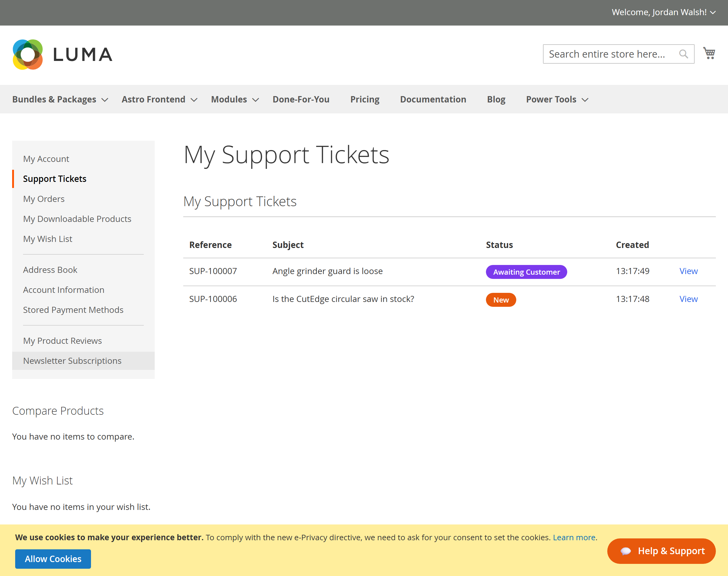The height and width of the screenshot is (576, 728).
Task: Expand the Bundles & Packages menu chevron
Action: click(105, 100)
